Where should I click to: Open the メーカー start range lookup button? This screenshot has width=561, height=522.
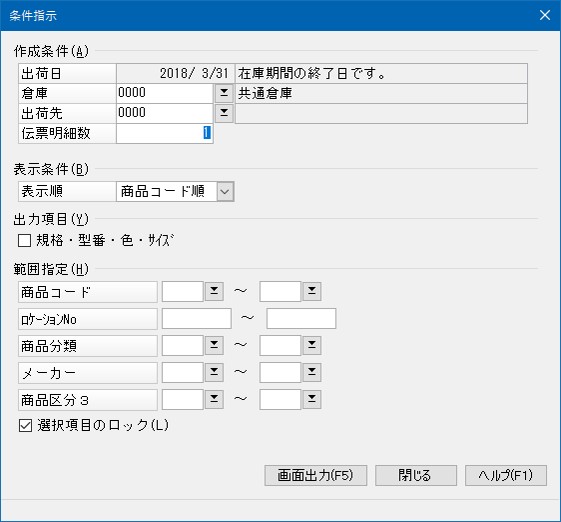coord(214,372)
